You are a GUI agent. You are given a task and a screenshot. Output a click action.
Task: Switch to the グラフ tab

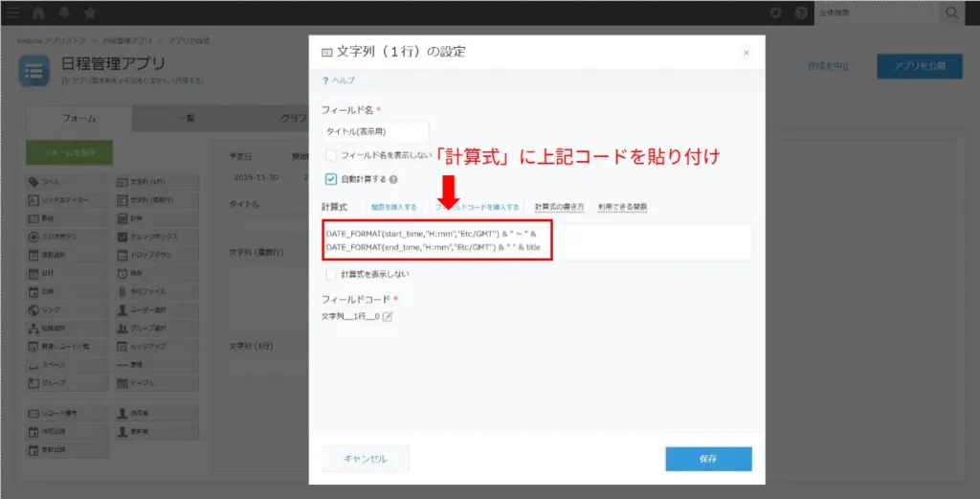click(293, 118)
